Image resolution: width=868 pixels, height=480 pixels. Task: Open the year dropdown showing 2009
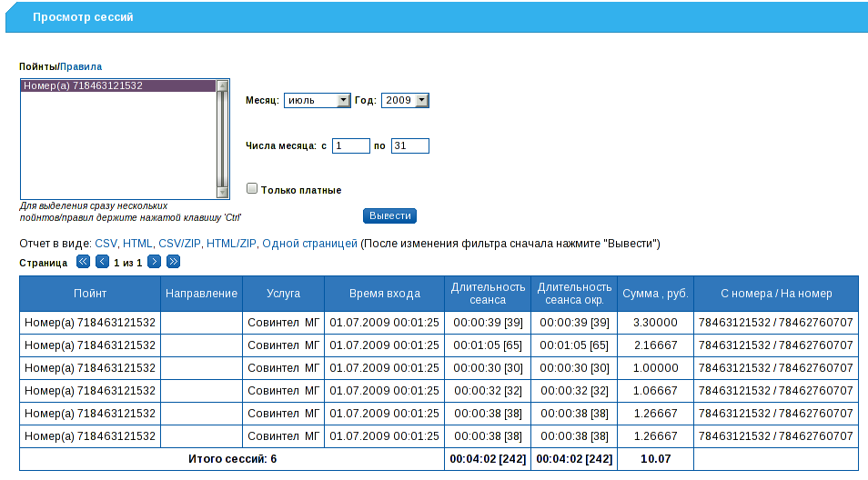click(x=404, y=101)
